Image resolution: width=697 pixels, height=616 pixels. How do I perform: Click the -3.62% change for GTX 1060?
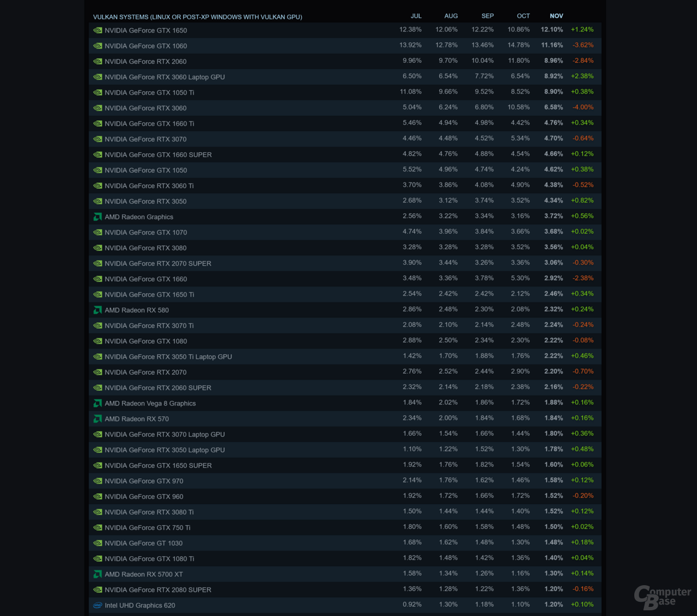582,45
